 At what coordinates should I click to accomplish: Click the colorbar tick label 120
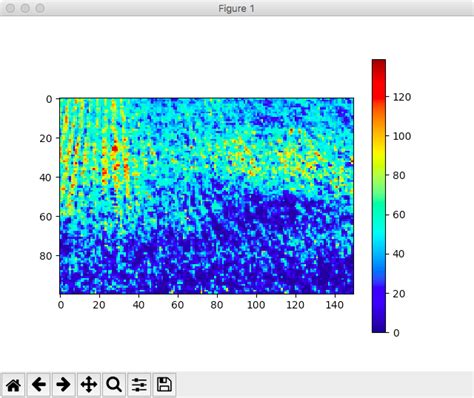402,97
